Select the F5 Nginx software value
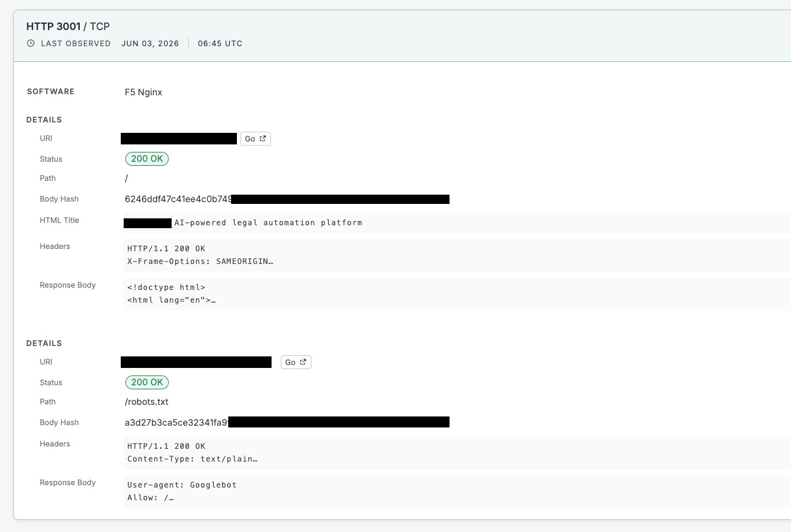The image size is (791, 532). pyautogui.click(x=143, y=92)
